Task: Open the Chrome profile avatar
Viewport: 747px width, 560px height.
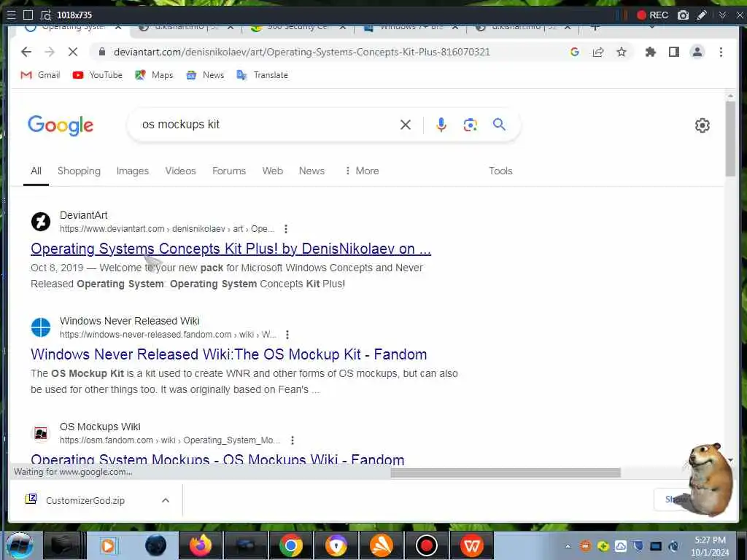Action: (x=697, y=52)
